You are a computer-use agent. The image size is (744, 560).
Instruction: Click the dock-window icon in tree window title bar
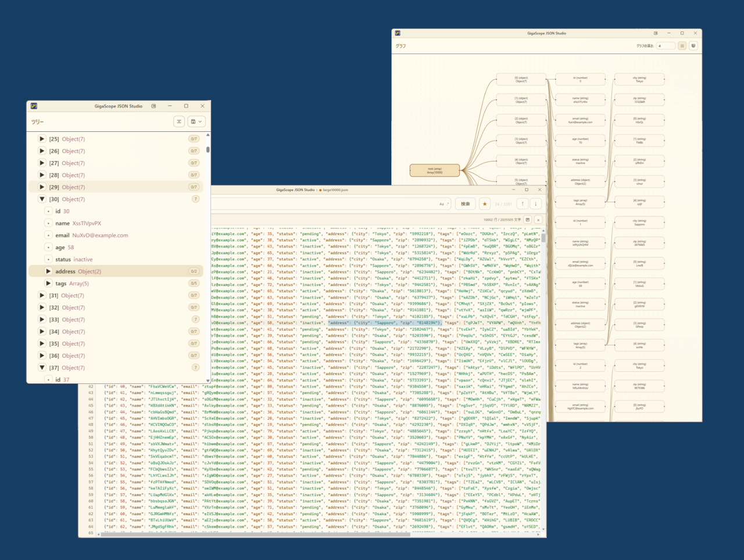click(153, 106)
